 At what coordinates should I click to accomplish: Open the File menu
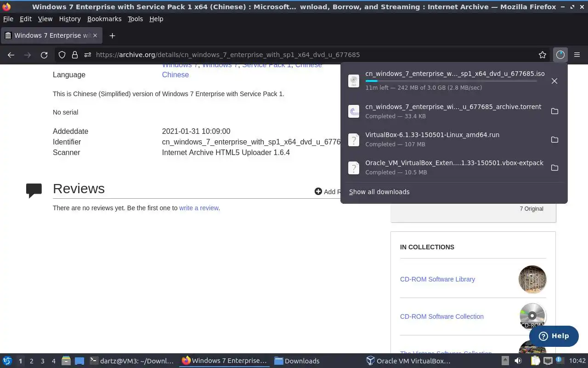pyautogui.click(x=8, y=19)
